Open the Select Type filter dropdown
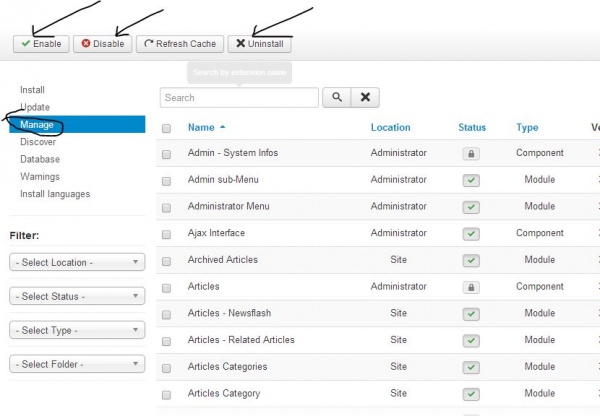Screen dimensions: 600x416 coord(77,330)
